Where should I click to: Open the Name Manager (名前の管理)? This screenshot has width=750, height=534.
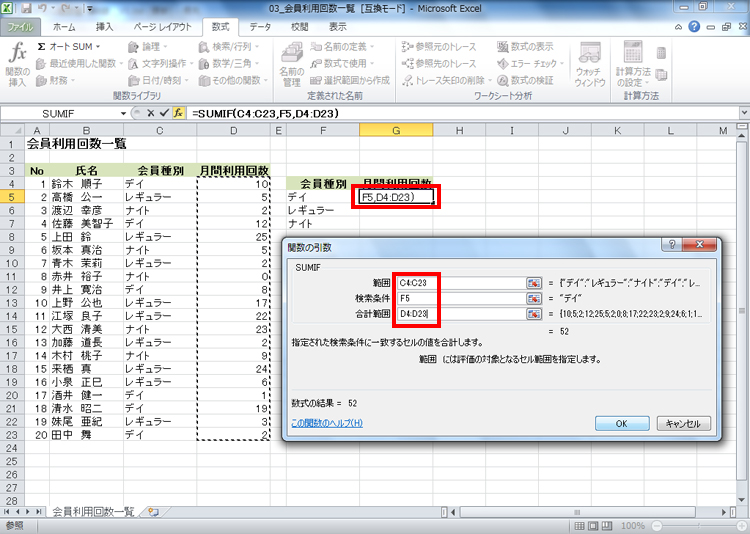coord(291,65)
